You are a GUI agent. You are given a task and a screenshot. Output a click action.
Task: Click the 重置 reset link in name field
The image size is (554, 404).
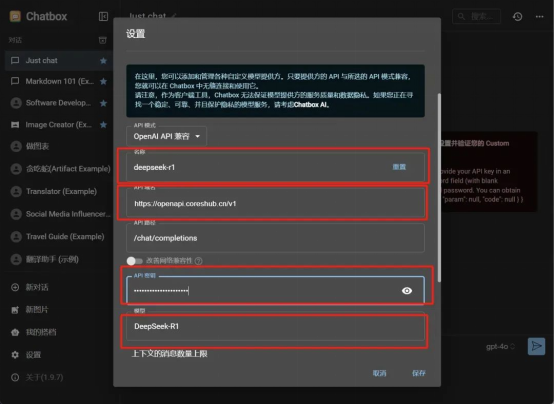[399, 167]
